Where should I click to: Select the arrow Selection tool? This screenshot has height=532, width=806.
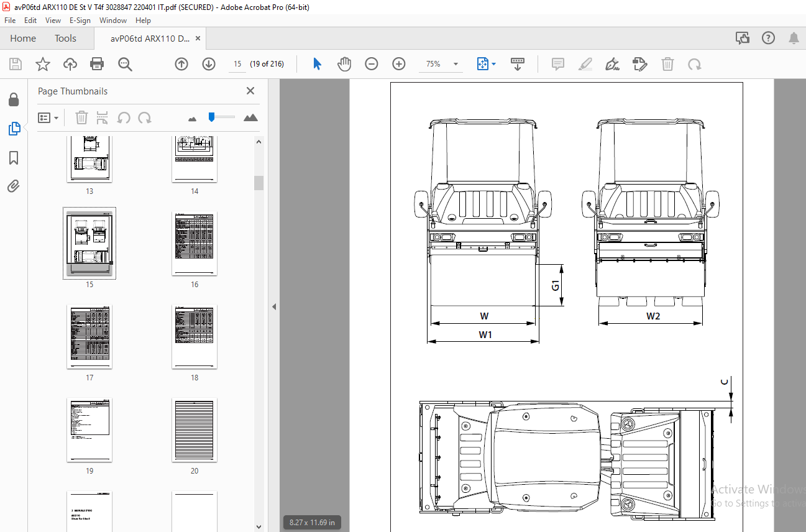317,64
